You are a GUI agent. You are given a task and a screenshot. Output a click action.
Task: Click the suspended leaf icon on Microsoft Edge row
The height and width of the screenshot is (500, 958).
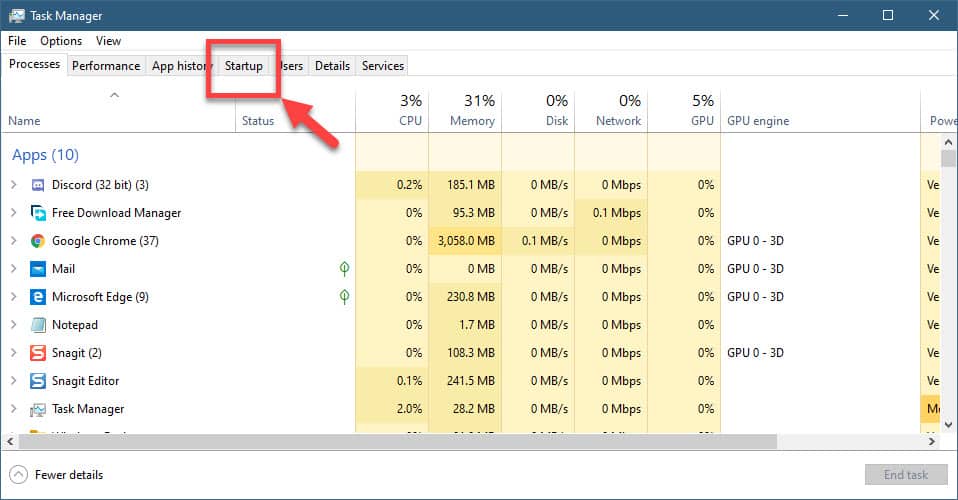[x=345, y=296]
